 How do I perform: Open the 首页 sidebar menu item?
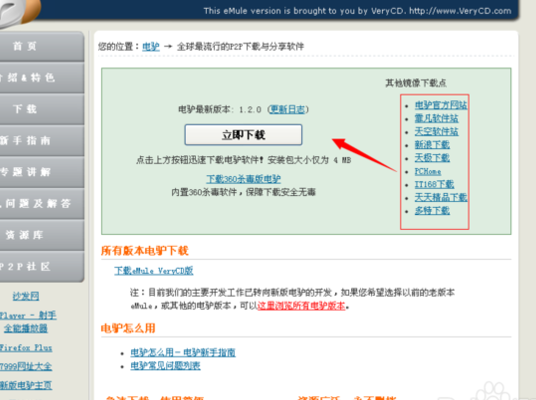[42, 46]
